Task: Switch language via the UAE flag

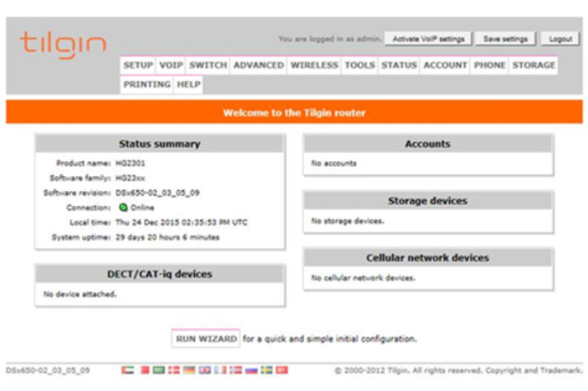Action: click(x=127, y=370)
